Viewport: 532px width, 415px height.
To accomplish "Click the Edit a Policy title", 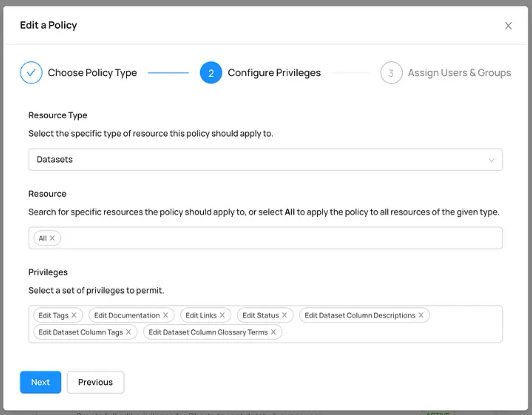I will coord(48,25).
